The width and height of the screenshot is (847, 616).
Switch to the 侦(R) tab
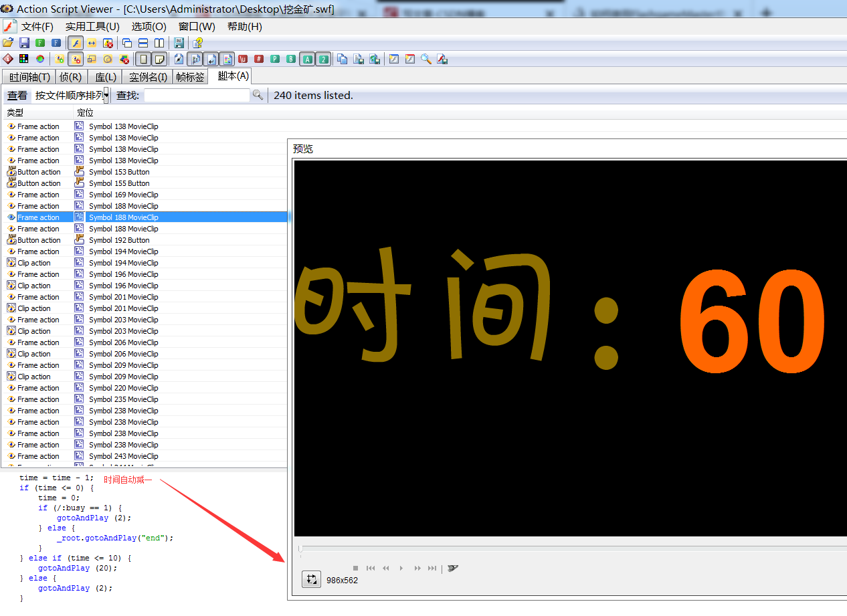(70, 77)
